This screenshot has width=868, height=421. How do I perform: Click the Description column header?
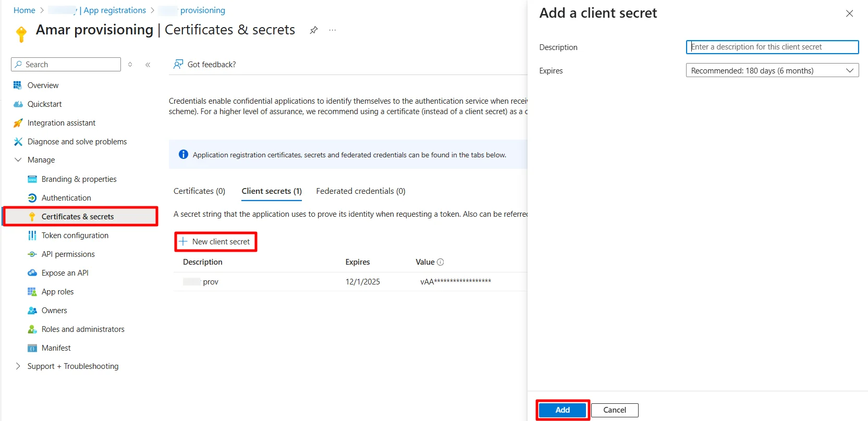pos(203,262)
